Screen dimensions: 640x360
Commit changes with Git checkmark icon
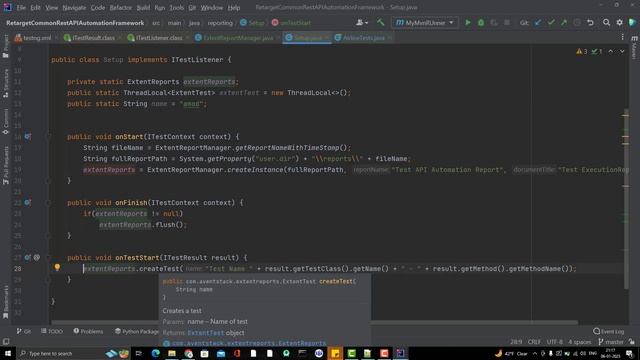tap(551, 22)
